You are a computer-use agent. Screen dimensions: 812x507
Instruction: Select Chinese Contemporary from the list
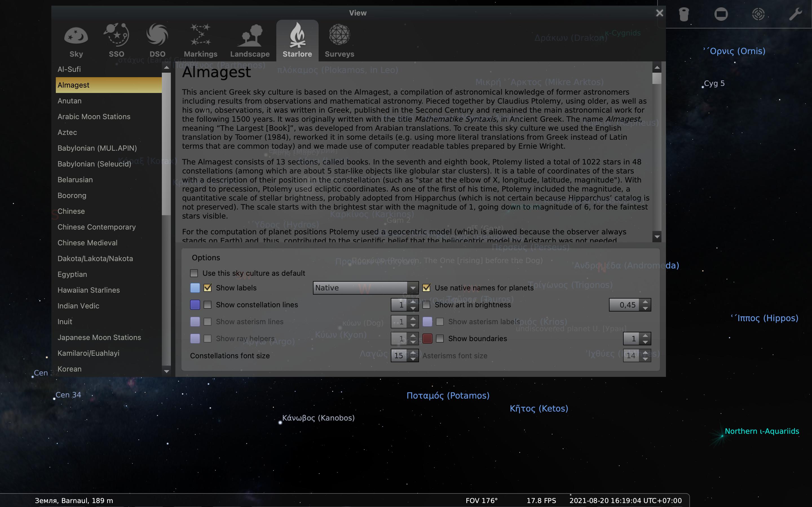coord(97,227)
